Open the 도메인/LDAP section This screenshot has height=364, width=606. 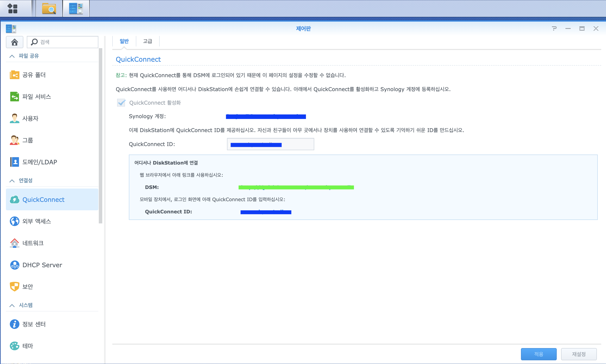pos(39,162)
